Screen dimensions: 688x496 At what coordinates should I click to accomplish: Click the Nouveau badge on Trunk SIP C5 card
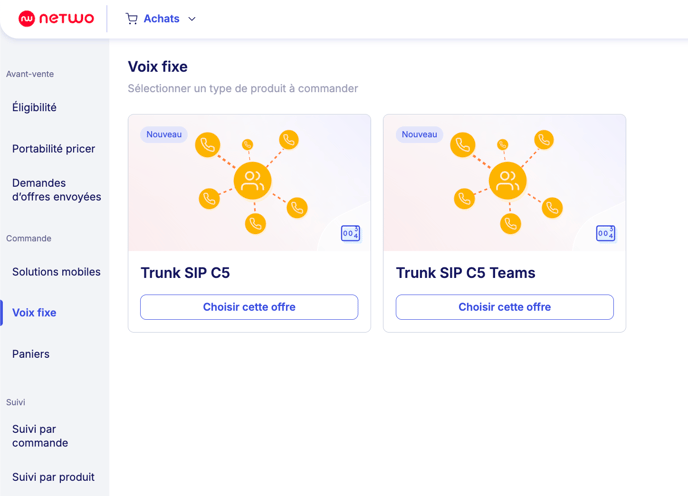tap(164, 134)
